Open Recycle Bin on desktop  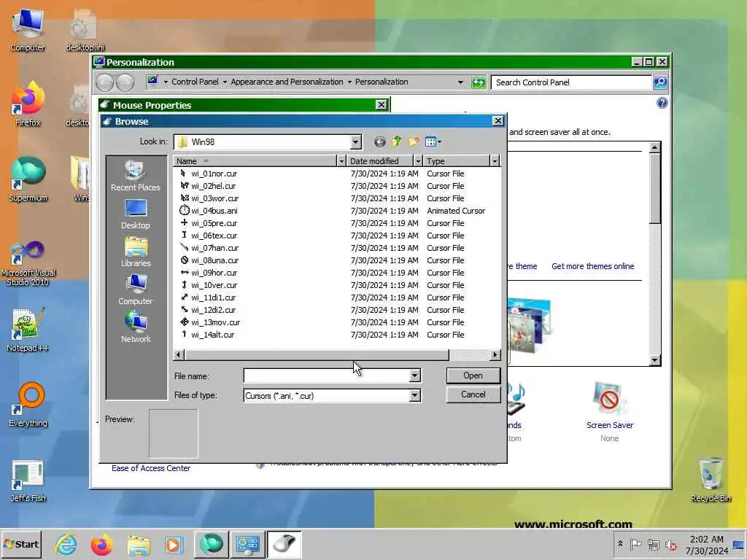point(711,480)
